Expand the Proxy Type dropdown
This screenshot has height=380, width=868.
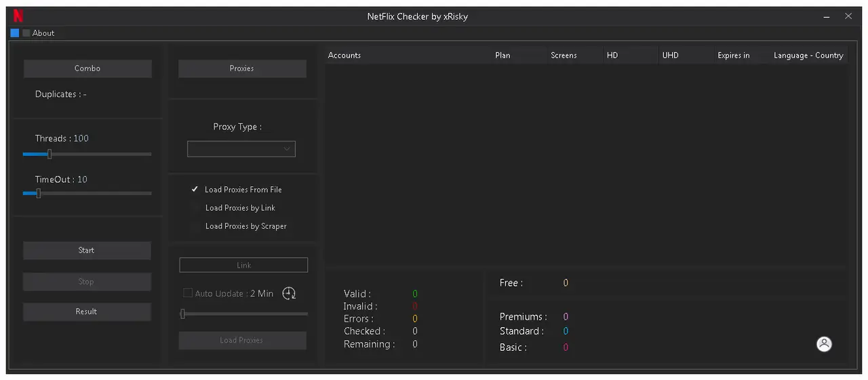pos(241,149)
